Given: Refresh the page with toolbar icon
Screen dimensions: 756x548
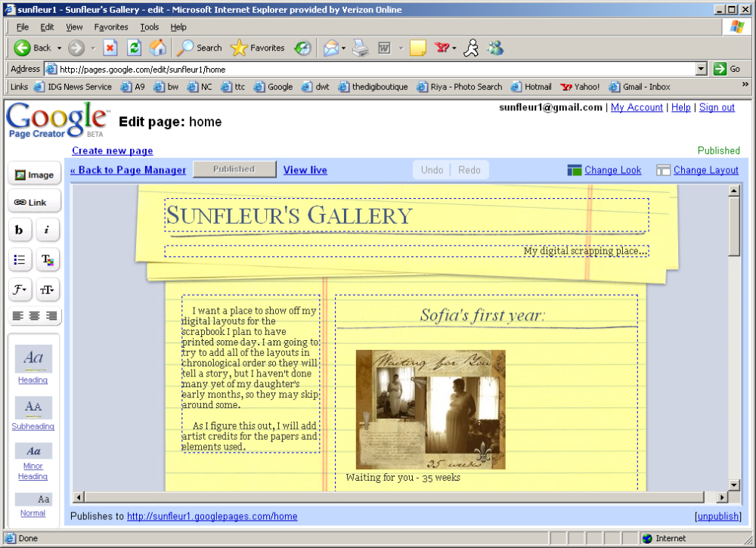Looking at the screenshot, I should click(134, 47).
